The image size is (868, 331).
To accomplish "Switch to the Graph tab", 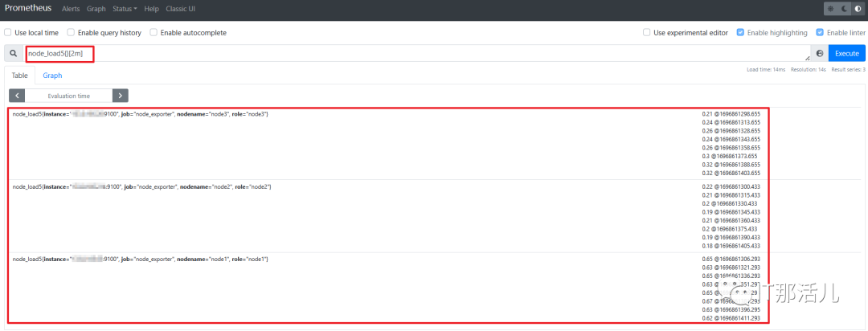I will coord(52,76).
